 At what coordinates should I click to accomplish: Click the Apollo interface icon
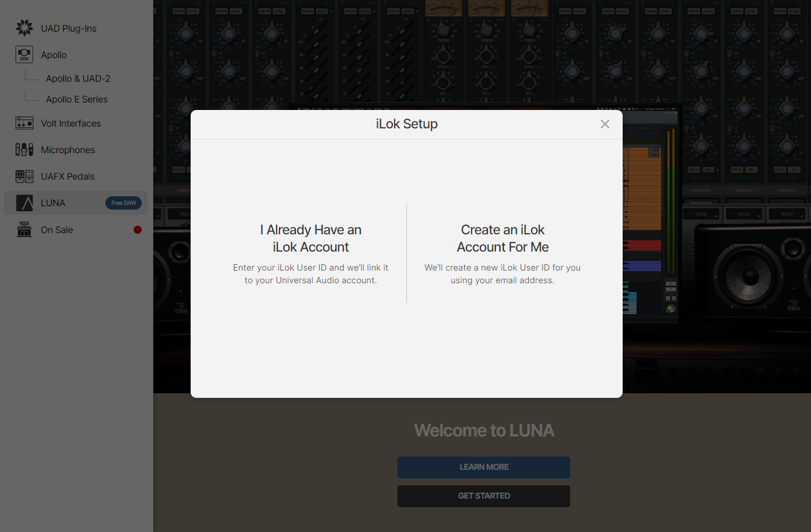(x=24, y=55)
